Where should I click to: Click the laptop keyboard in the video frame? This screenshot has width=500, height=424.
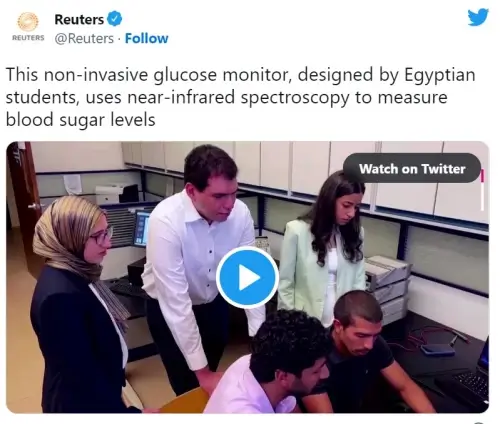[472, 383]
